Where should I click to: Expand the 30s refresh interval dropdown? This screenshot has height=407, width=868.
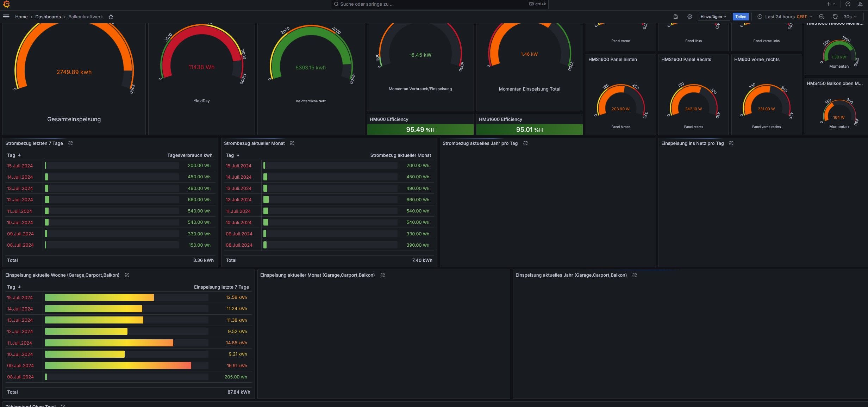[x=850, y=17]
